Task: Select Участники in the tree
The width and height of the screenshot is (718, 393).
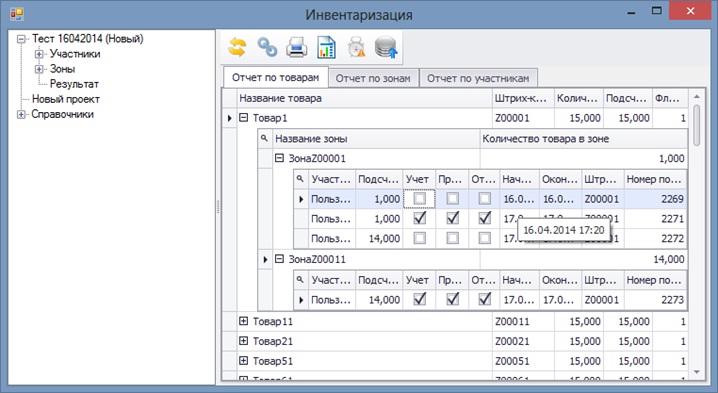Action: pos(75,54)
